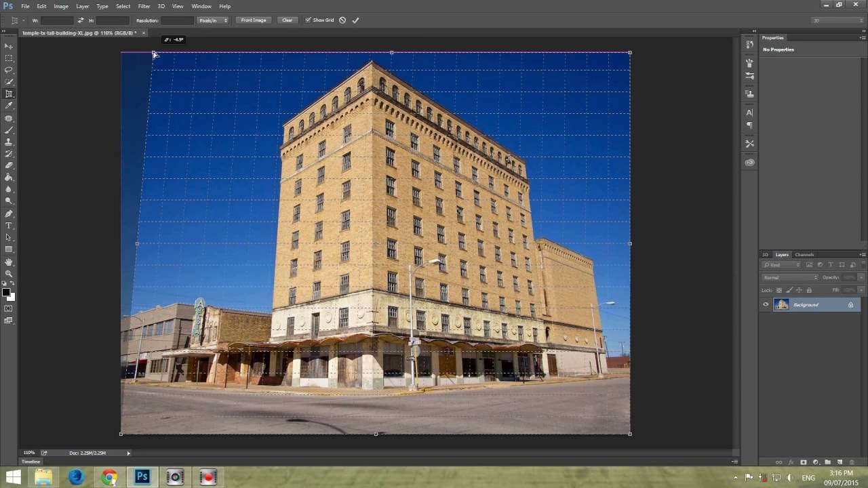Hide the Background layer with eye icon
This screenshot has height=488, width=868.
point(766,305)
